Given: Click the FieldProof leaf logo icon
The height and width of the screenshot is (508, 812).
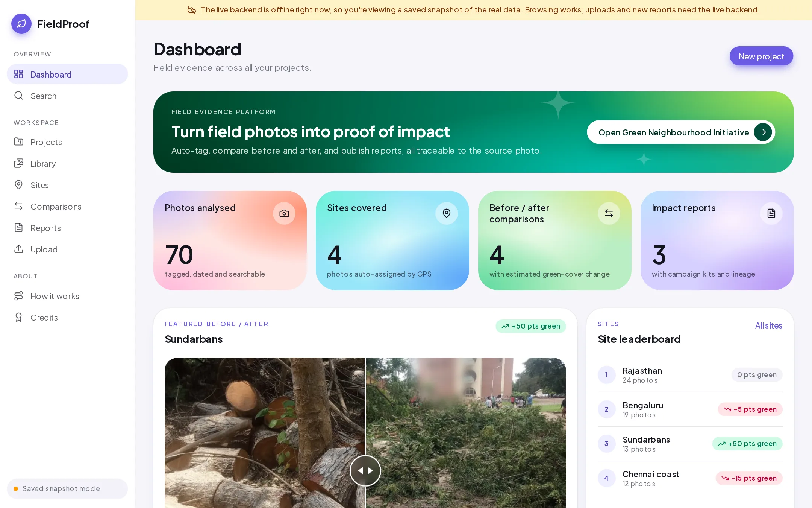Looking at the screenshot, I should click(21, 24).
